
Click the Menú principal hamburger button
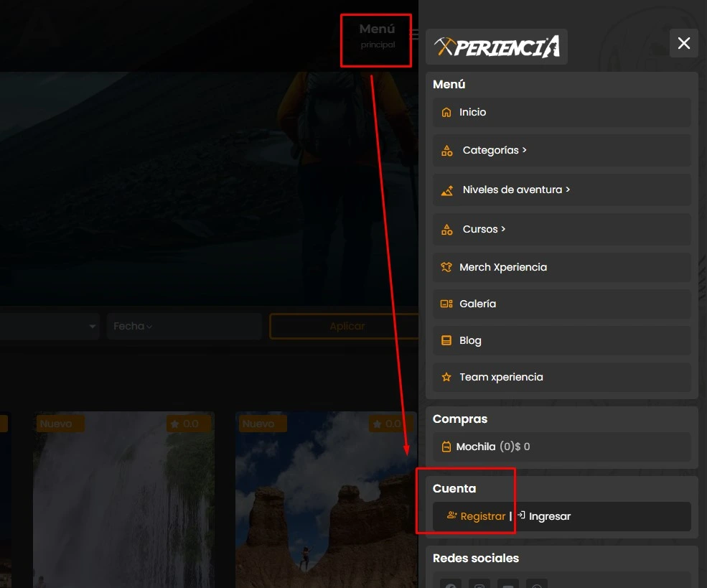[x=413, y=34]
